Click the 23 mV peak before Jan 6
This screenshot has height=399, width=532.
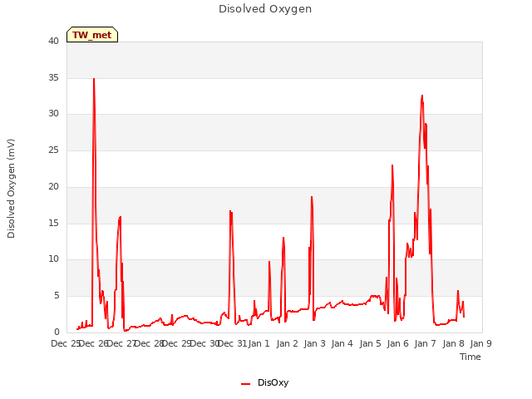[392, 165]
